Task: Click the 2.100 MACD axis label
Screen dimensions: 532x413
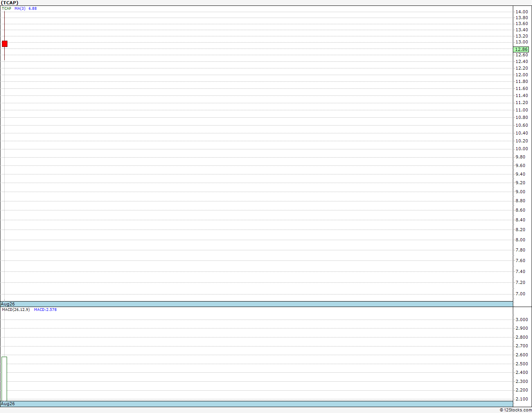Action: [521, 399]
